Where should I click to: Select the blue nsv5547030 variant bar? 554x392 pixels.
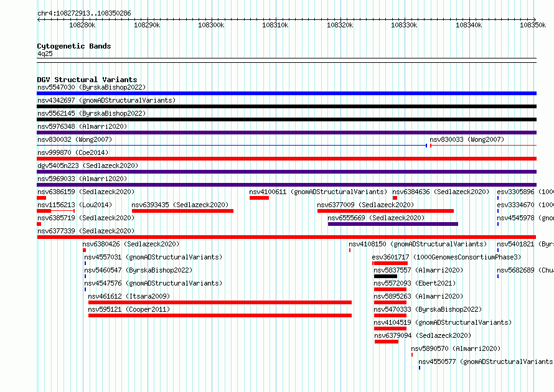click(x=286, y=93)
